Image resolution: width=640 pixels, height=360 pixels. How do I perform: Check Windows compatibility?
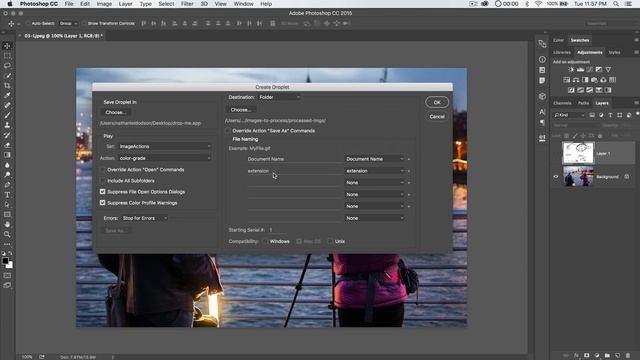tap(265, 242)
